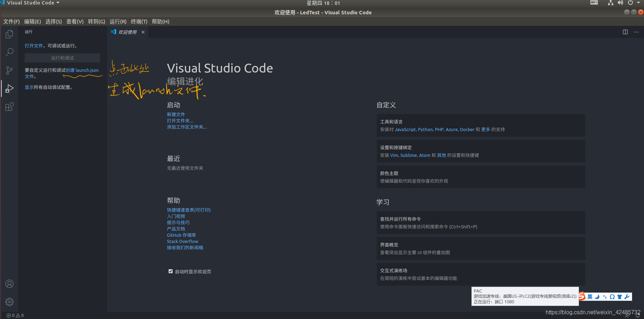Screen dimensions: 644x319
Task: Toggle the 英 language mode on IME bar
Action: [x=590, y=297]
